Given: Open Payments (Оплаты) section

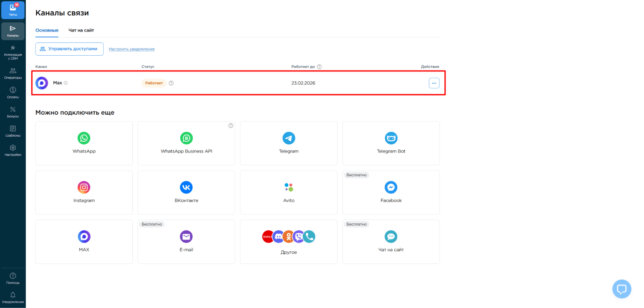Looking at the screenshot, I should 13,93.
